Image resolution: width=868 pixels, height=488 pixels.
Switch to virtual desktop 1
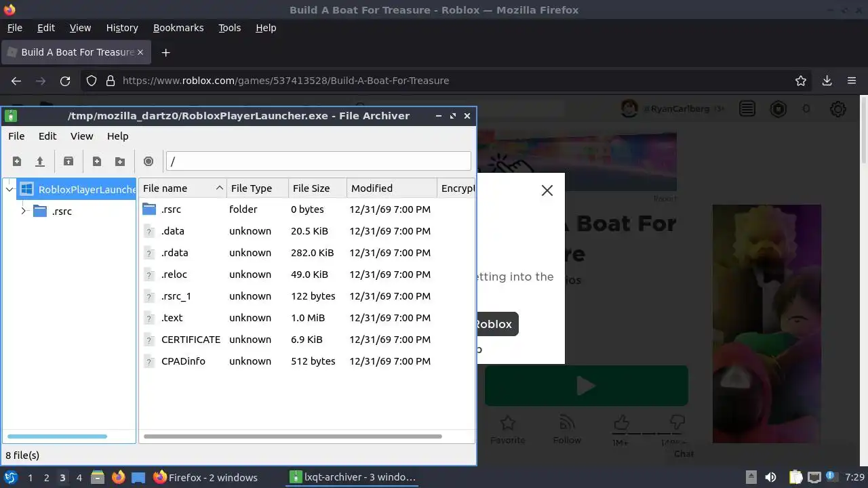(30, 477)
